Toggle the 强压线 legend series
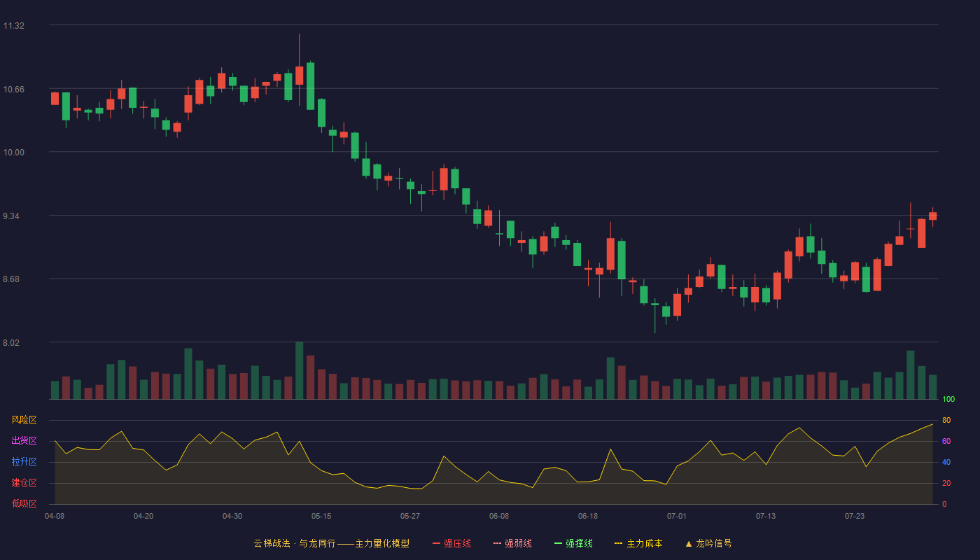980x560 pixels. [451, 543]
